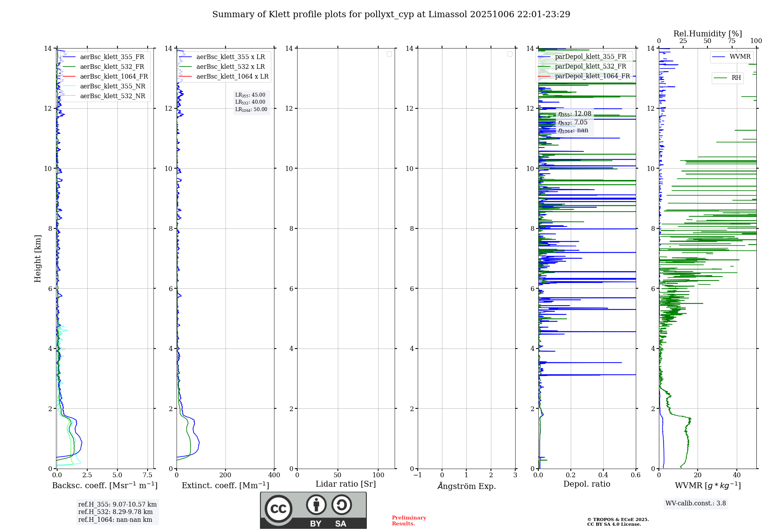Click the ref.H_355 reference height text
This screenshot has height=532, width=783.
117,505
